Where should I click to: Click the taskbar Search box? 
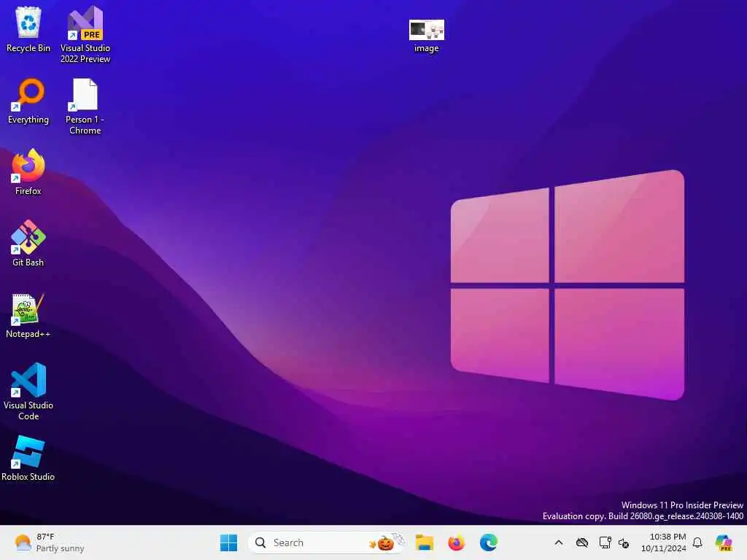point(326,542)
